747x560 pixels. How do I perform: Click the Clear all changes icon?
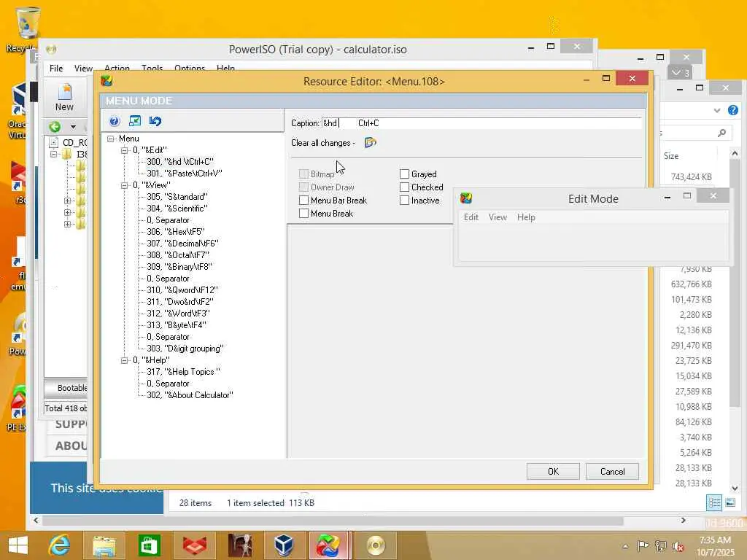[x=370, y=142]
